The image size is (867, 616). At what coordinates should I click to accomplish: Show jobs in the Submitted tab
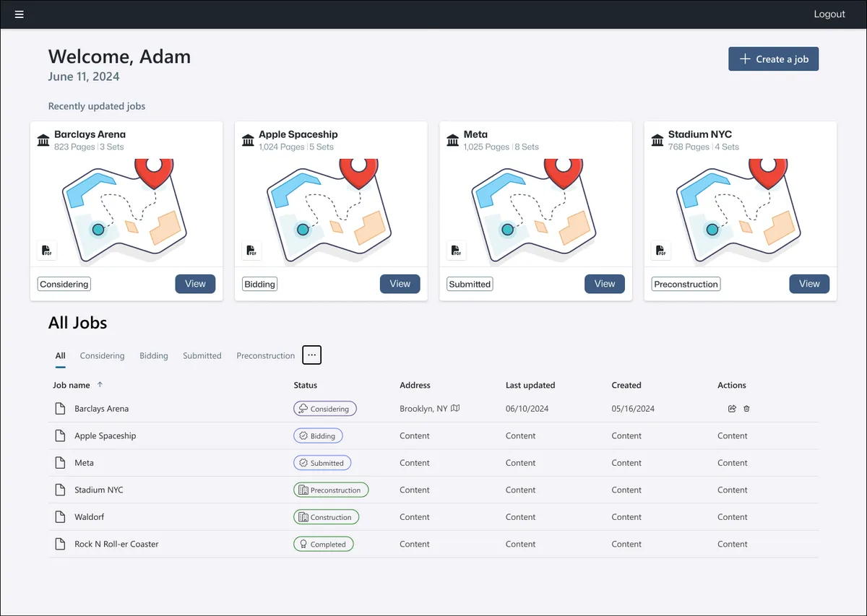[202, 356]
